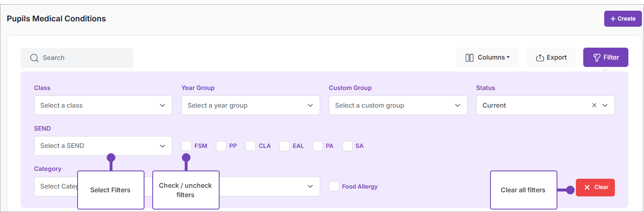Clear Status selection with X icon
Image resolution: width=644 pixels, height=212 pixels.
click(594, 105)
